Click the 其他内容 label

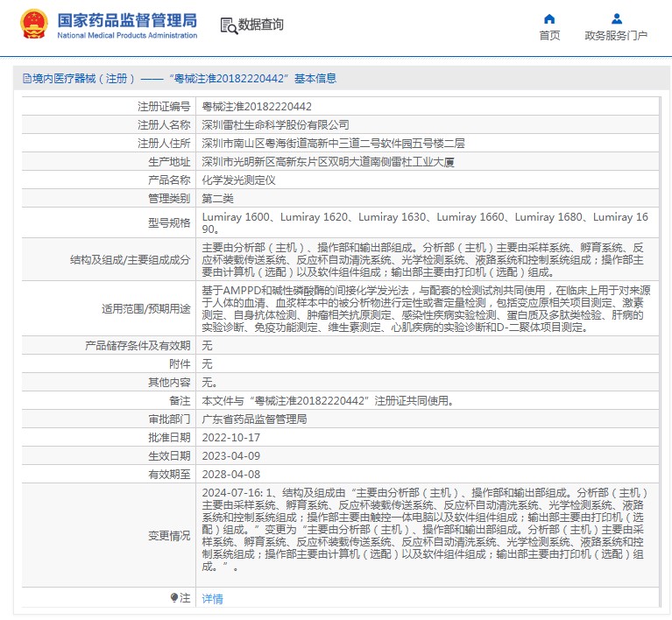(x=169, y=383)
